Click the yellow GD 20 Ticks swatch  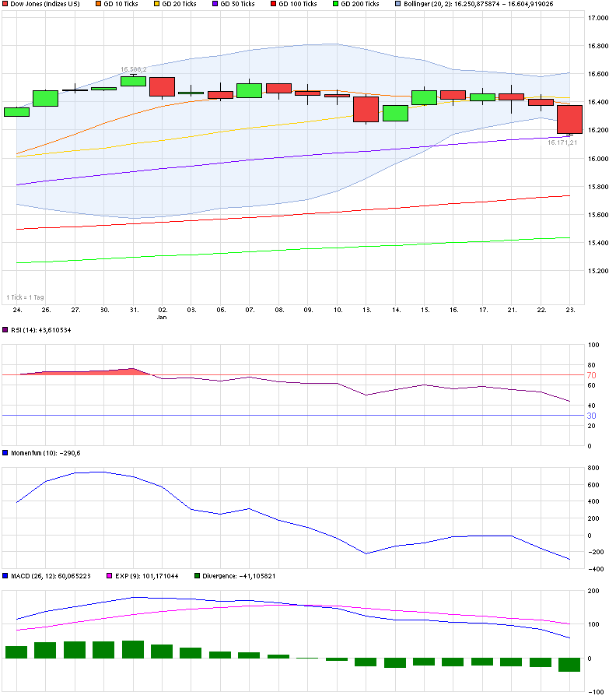(x=157, y=4)
